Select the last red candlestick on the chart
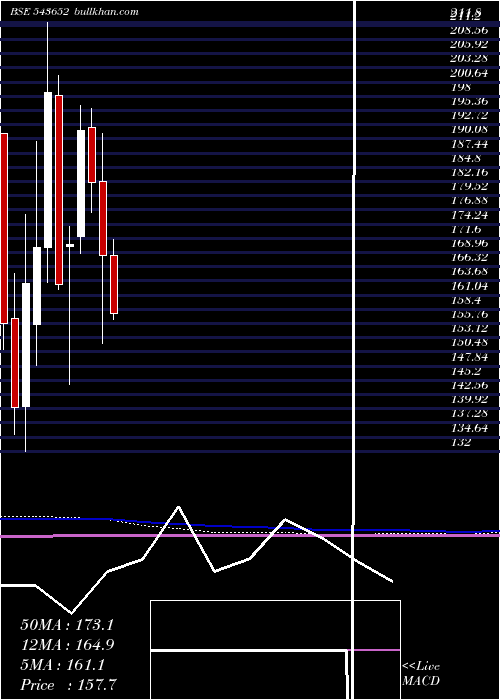The width and height of the screenshot is (500, 700). coord(114,284)
